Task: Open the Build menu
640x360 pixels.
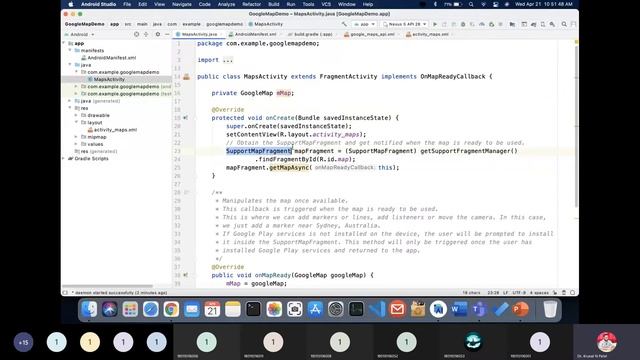Action: click(273, 4)
